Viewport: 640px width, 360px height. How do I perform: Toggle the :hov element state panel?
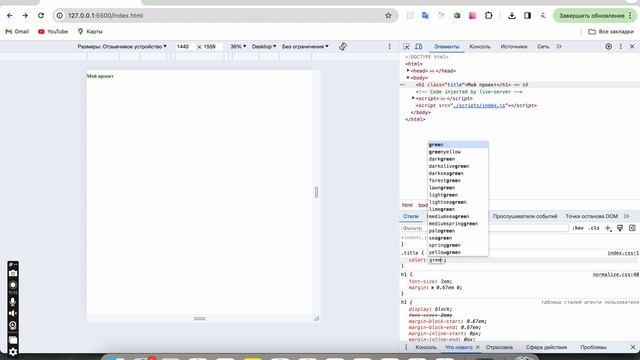578,228
